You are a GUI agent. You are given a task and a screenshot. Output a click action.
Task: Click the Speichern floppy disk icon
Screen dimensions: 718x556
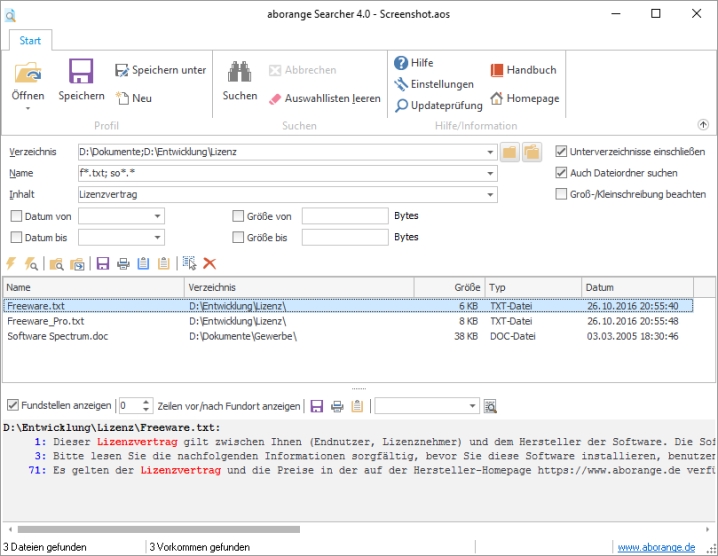click(81, 72)
